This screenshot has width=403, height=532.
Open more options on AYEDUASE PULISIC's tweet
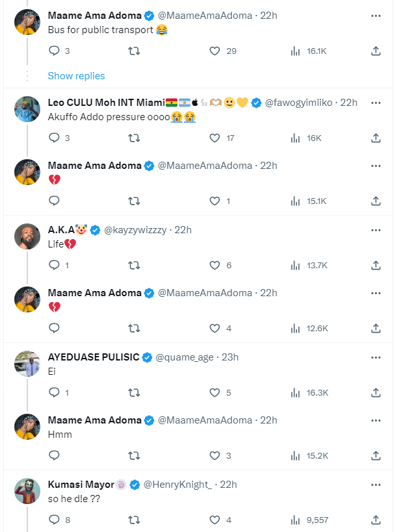pyautogui.click(x=376, y=357)
